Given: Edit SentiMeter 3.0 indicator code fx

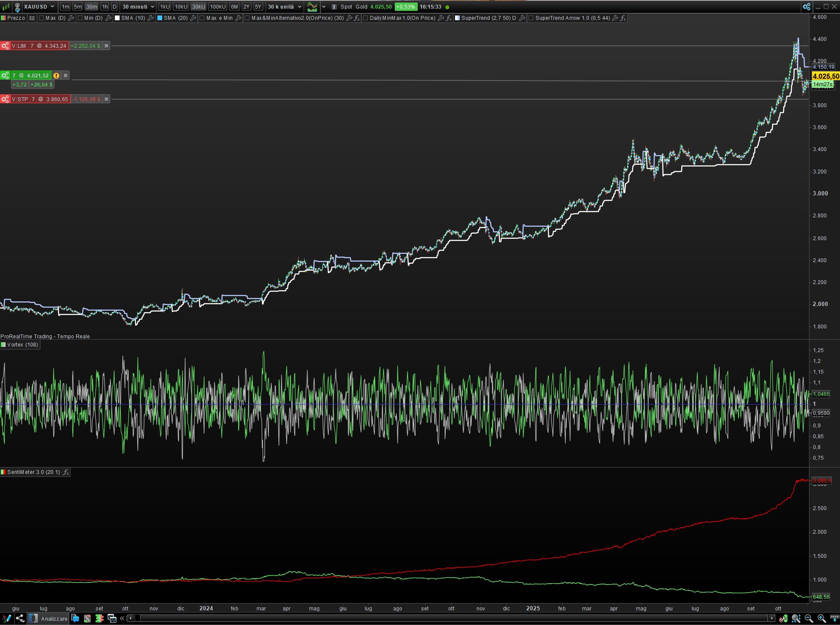Looking at the screenshot, I should tap(66, 472).
